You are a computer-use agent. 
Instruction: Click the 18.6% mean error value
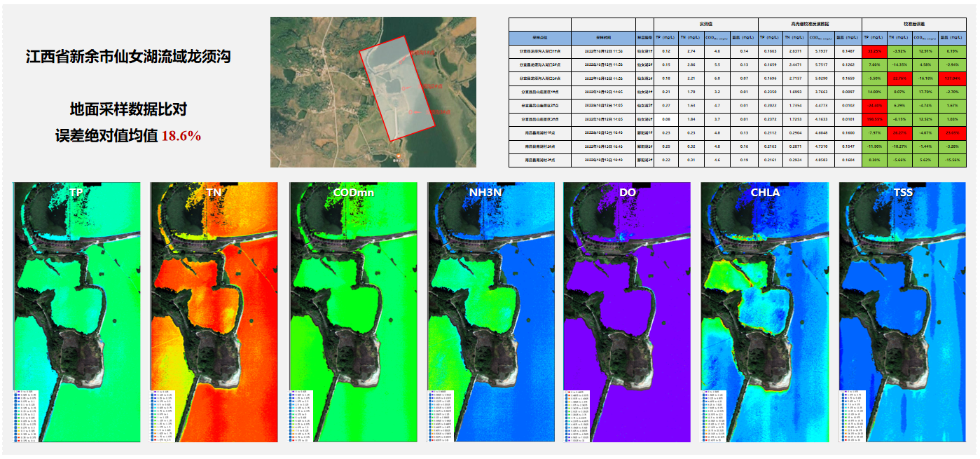coord(181,136)
